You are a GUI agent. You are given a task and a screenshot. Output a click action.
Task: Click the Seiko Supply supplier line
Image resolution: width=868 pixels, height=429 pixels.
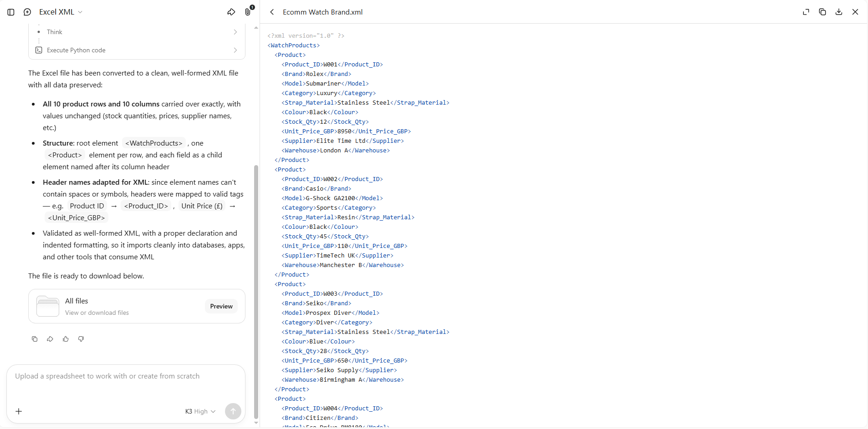(x=339, y=370)
